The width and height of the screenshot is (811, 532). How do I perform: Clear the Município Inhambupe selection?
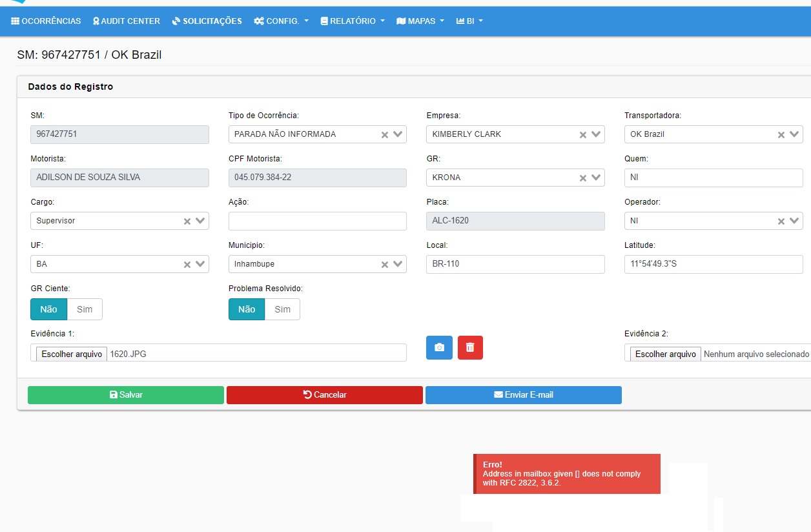(x=385, y=264)
